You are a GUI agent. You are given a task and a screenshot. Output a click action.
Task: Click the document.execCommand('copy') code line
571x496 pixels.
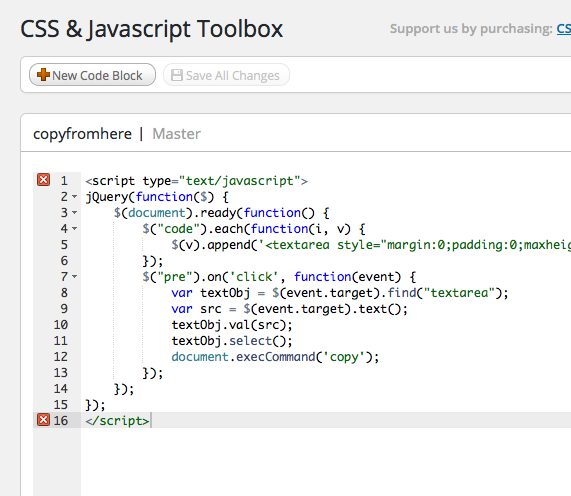click(275, 357)
